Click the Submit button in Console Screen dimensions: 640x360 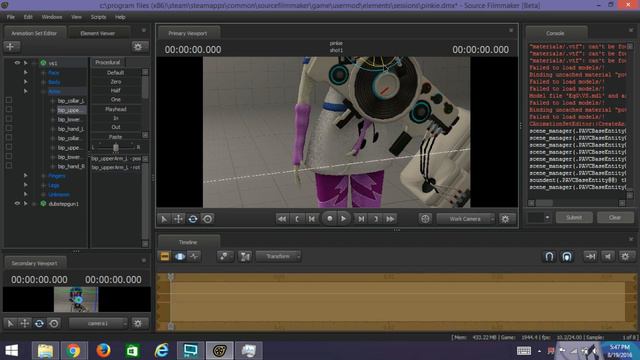point(574,218)
